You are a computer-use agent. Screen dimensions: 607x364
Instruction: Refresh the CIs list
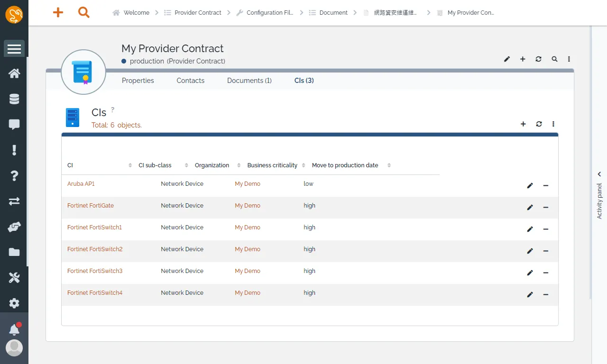coord(539,124)
